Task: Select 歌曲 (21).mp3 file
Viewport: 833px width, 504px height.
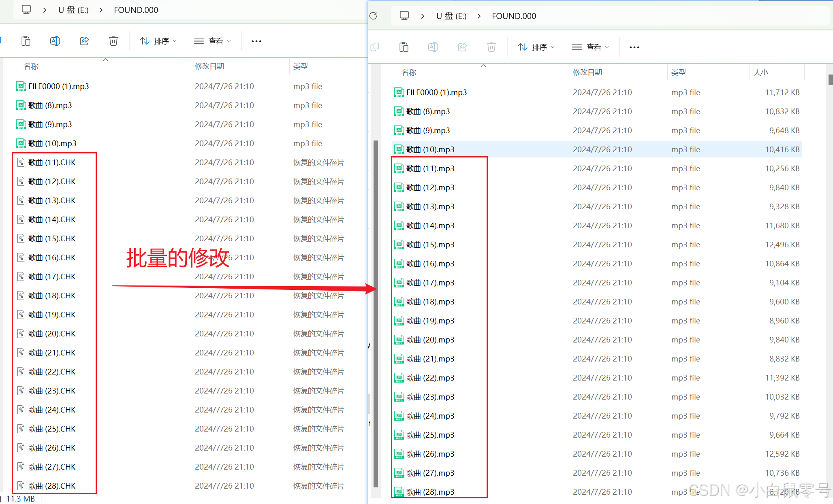Action: (x=430, y=359)
